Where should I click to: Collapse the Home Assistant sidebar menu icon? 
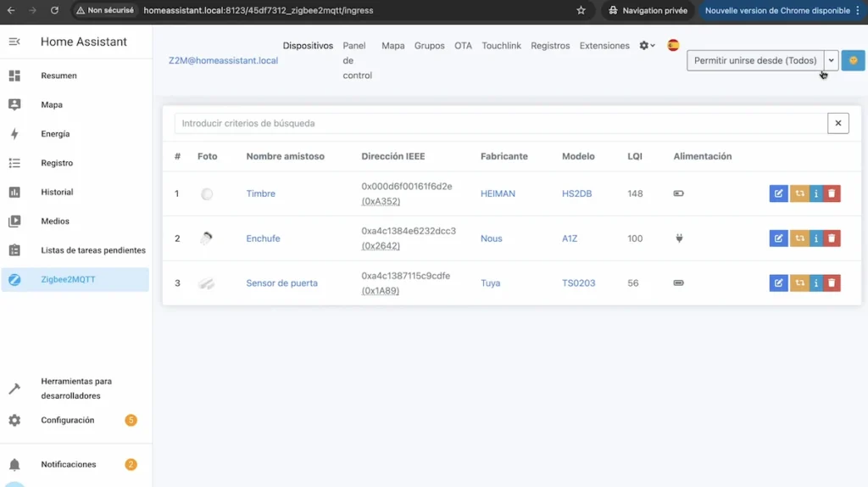coord(14,42)
